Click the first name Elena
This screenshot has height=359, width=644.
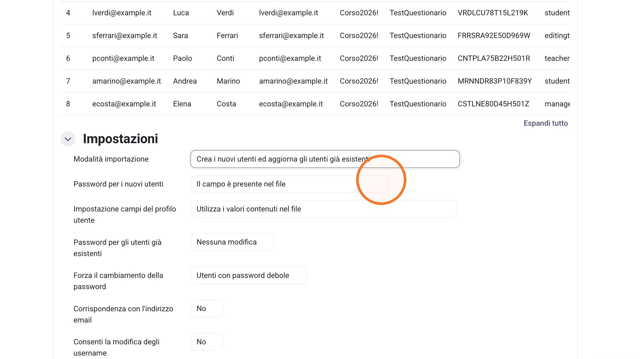182,104
